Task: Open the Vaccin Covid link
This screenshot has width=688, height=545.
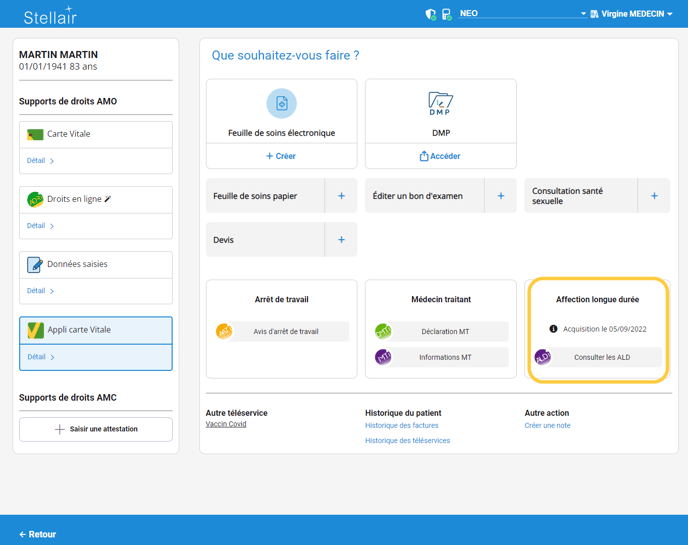Action: [226, 424]
